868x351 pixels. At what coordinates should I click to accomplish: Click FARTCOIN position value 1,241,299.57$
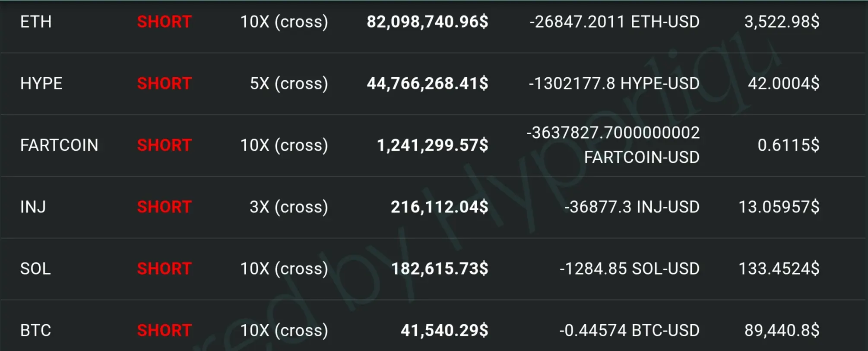(433, 145)
